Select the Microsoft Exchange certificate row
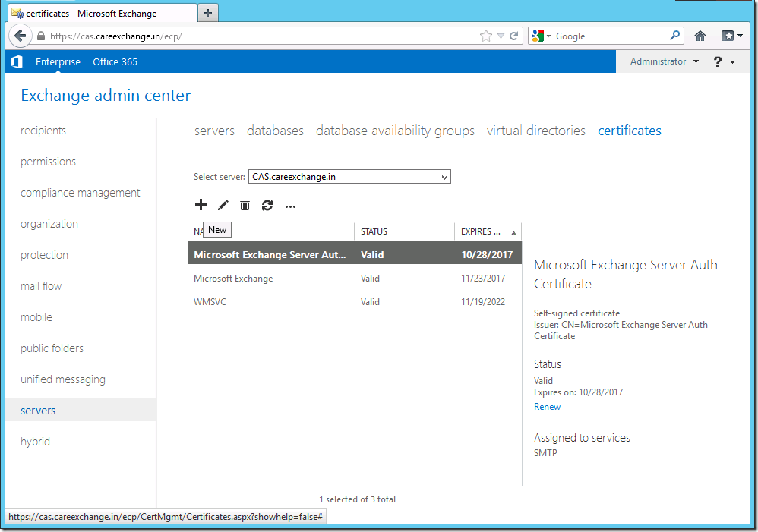The height and width of the screenshot is (532, 758). point(355,279)
